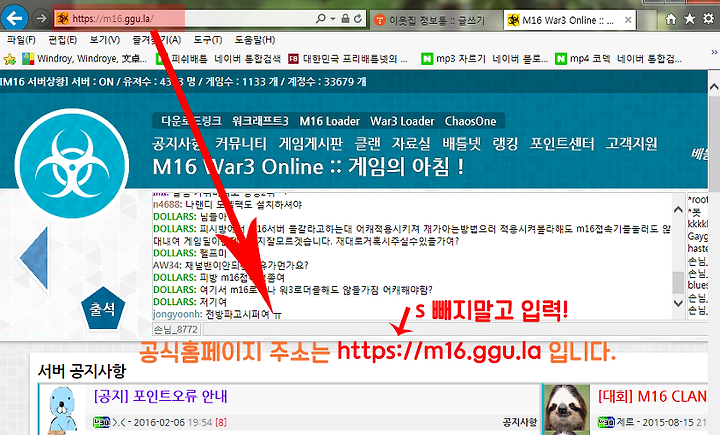The image size is (720, 435).
Task: Open the Windroy bookmark in favorites bar
Action: tap(85, 59)
